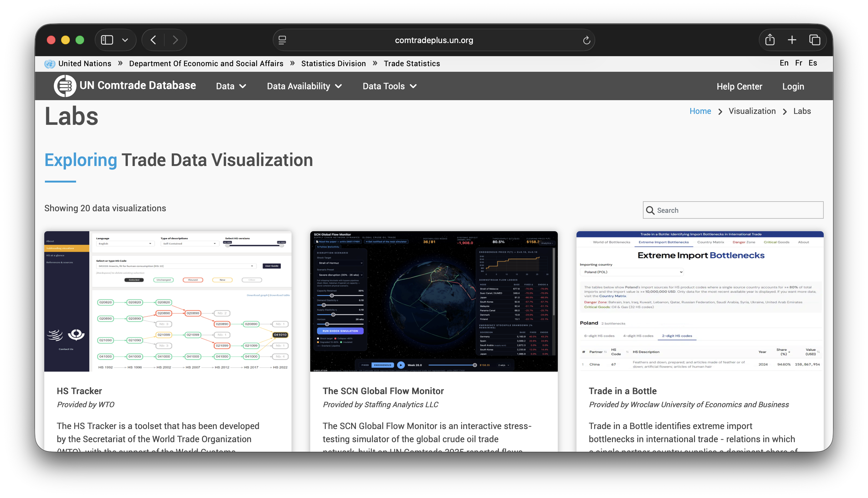Screen dimensions: 868x498
Task: Click the Labs breadcrumb item
Action: (802, 111)
